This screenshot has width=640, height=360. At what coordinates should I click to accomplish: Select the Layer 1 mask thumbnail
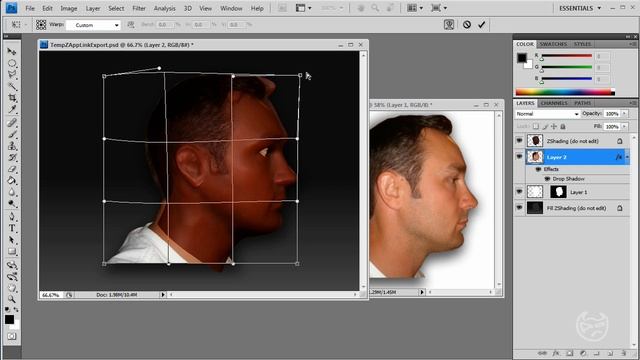[x=558, y=191]
